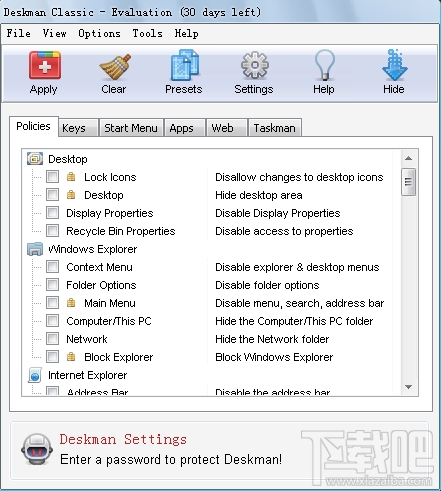This screenshot has height=491, width=441.
Task: Open the Presets documents icon
Action: (185, 65)
